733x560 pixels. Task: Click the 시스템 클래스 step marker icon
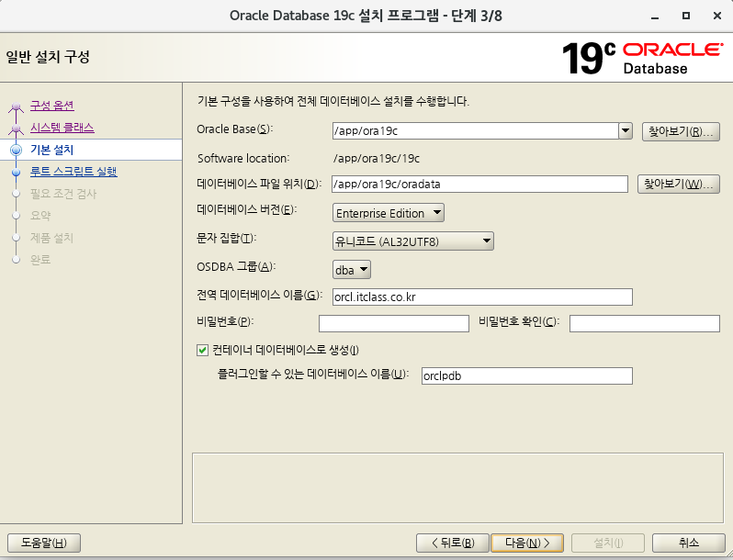(x=17, y=129)
